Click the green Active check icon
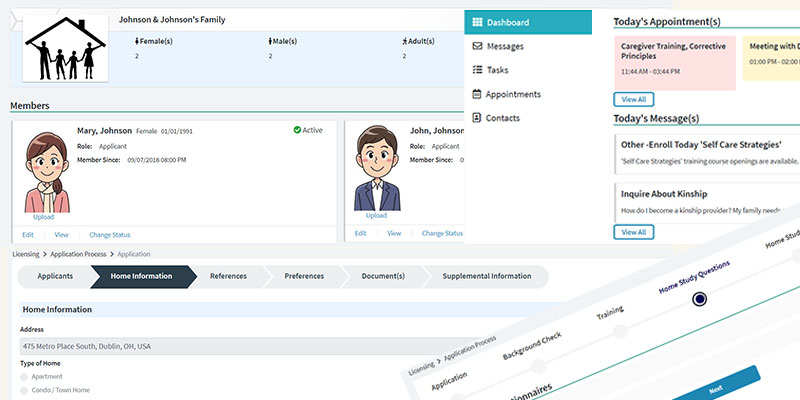 [297, 130]
